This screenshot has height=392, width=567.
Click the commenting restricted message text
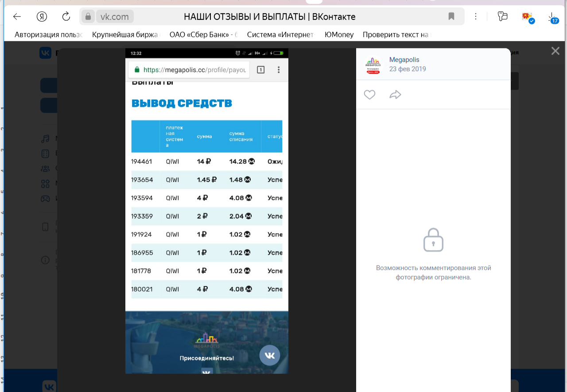tap(433, 272)
